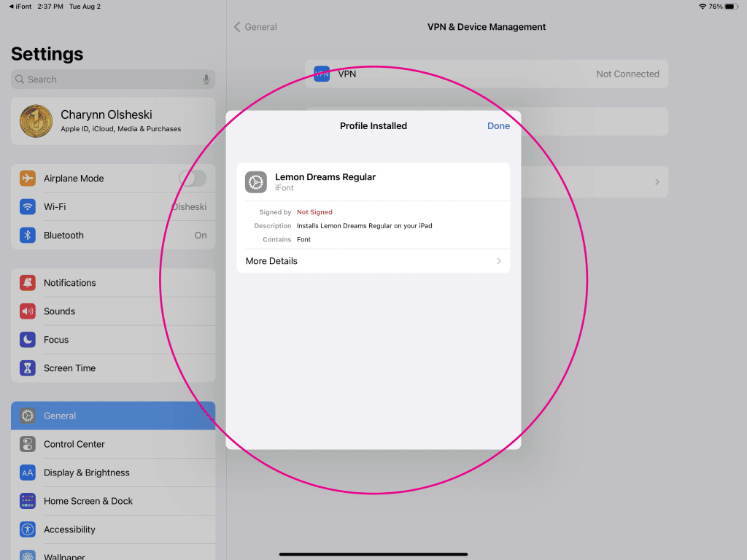Screen dimensions: 747x560
Task: Tap the On status in the Bluetooth row
Action: pos(200,236)
